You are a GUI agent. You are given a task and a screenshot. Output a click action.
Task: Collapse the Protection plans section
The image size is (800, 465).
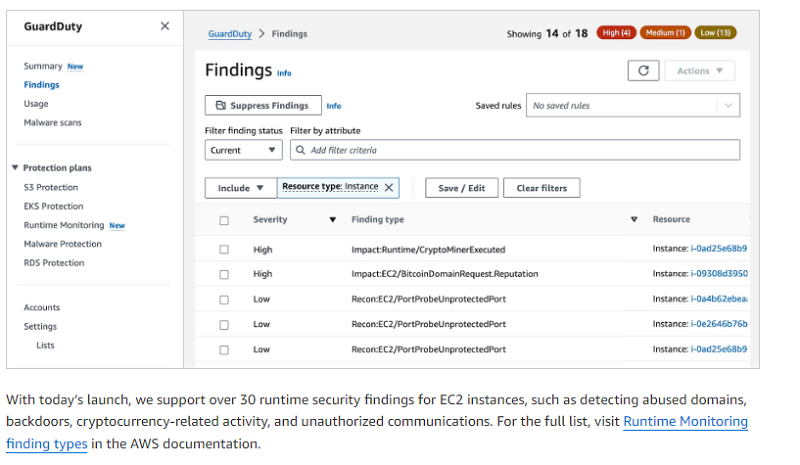click(15, 167)
